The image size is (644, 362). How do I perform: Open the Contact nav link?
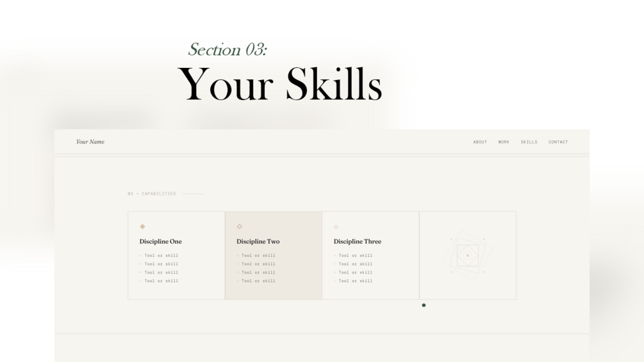[x=558, y=142]
